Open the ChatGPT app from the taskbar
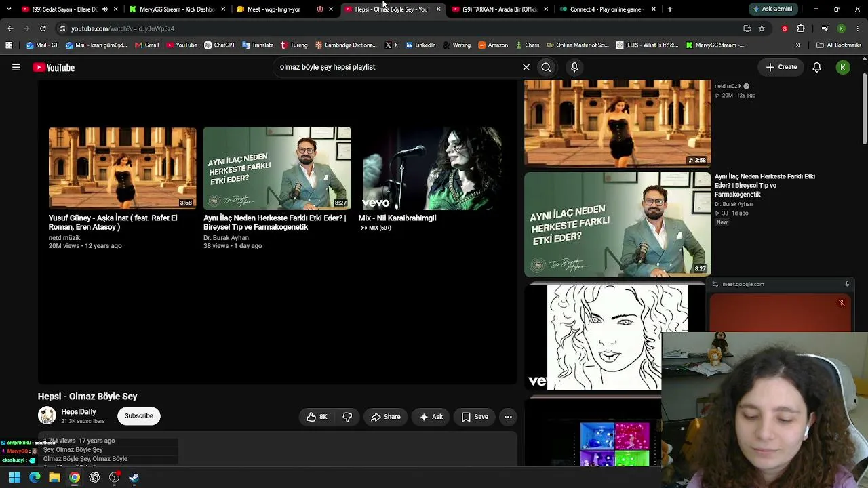Image resolution: width=868 pixels, height=488 pixels. 94,478
